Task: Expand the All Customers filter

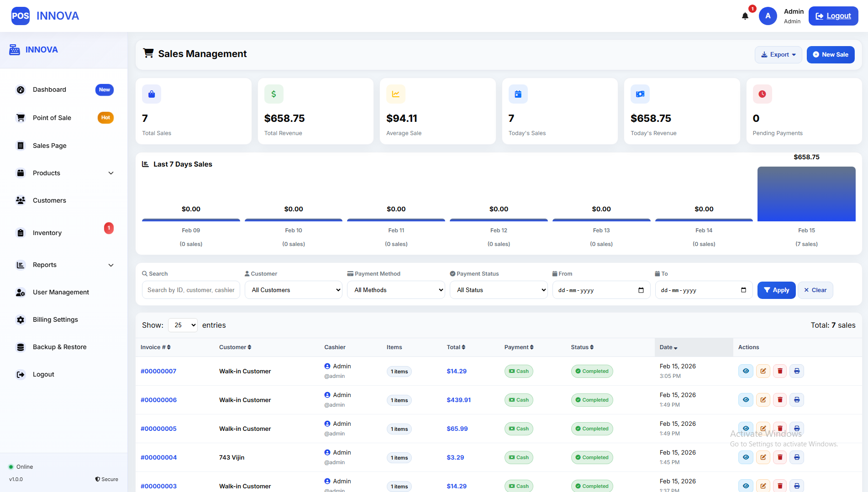Action: tap(293, 290)
